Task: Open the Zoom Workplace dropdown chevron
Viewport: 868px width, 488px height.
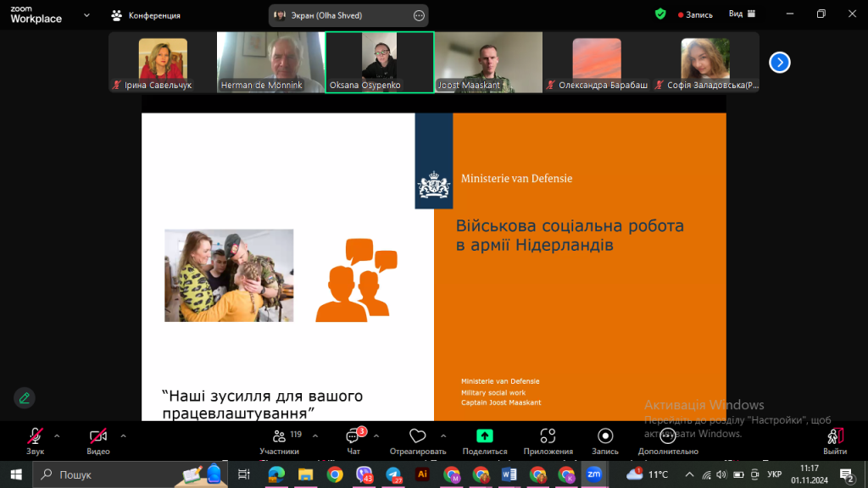Action: tap(86, 15)
